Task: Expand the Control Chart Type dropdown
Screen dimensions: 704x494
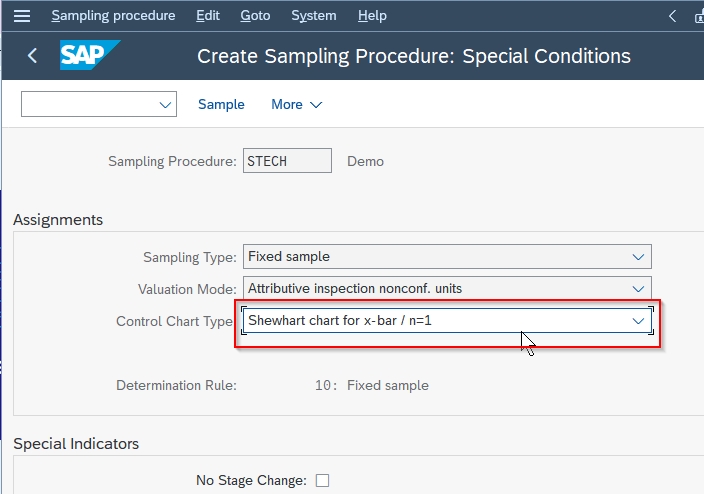Action: (x=638, y=321)
